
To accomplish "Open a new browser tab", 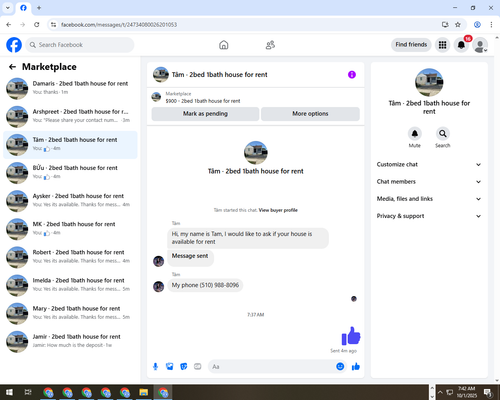I will (39, 8).
